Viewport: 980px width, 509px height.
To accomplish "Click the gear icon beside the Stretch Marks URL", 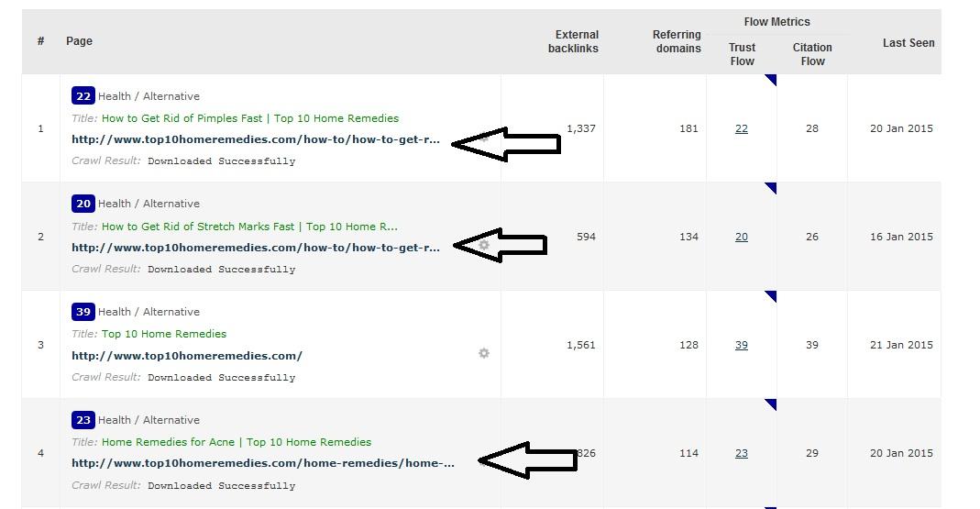I will [484, 246].
